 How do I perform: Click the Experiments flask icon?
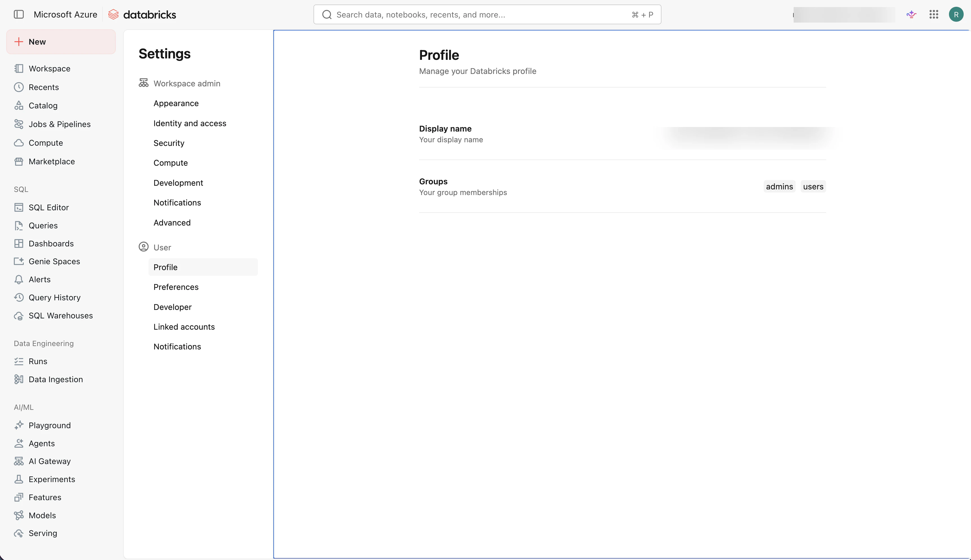pos(18,479)
